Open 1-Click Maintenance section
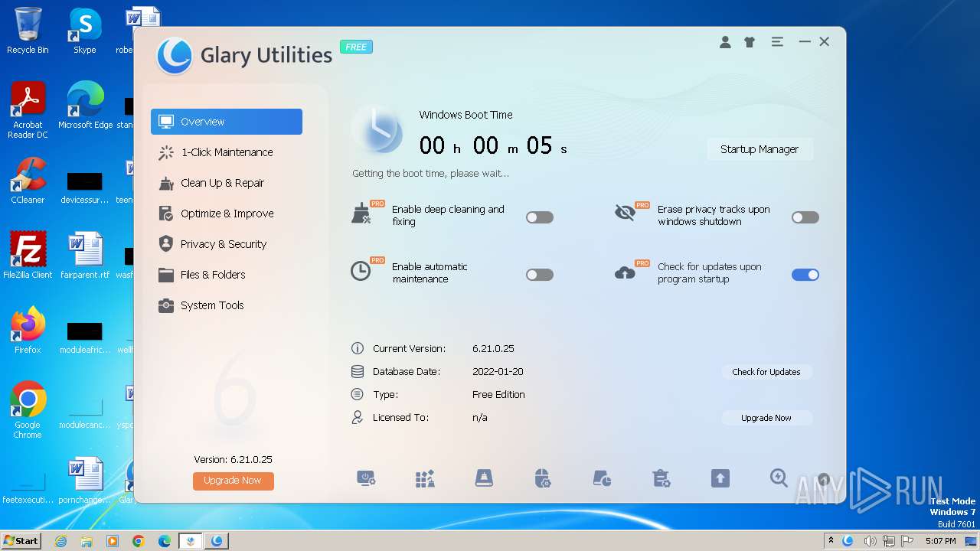This screenshot has height=551, width=980. click(x=227, y=152)
